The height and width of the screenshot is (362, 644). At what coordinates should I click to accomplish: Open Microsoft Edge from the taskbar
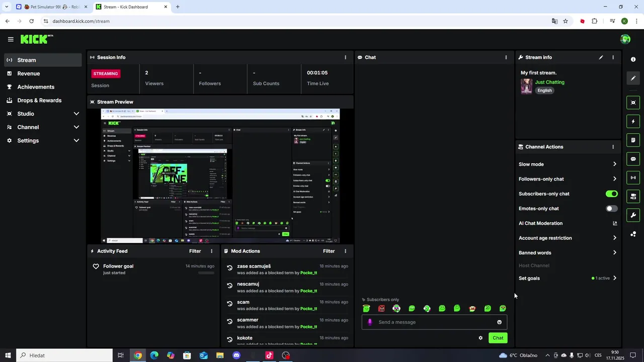pos(154,355)
